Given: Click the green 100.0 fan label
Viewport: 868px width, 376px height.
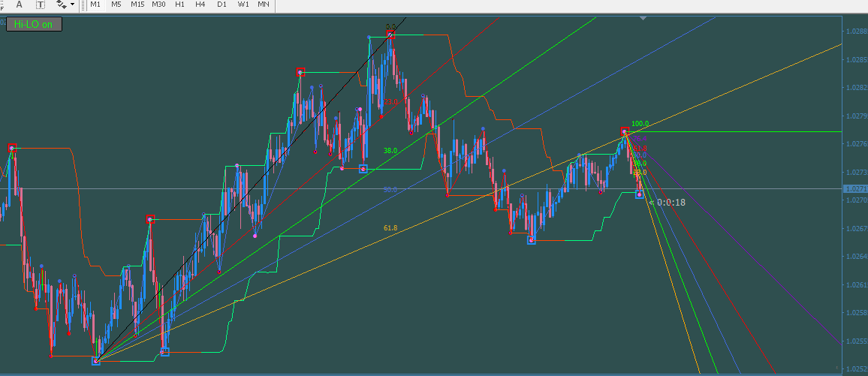Looking at the screenshot, I should (640, 124).
